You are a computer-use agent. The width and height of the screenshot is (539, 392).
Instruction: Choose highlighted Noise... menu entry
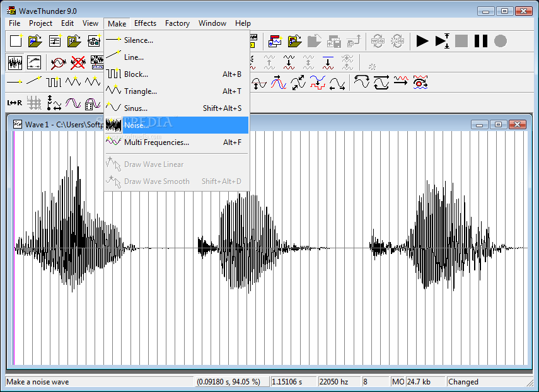pos(177,125)
